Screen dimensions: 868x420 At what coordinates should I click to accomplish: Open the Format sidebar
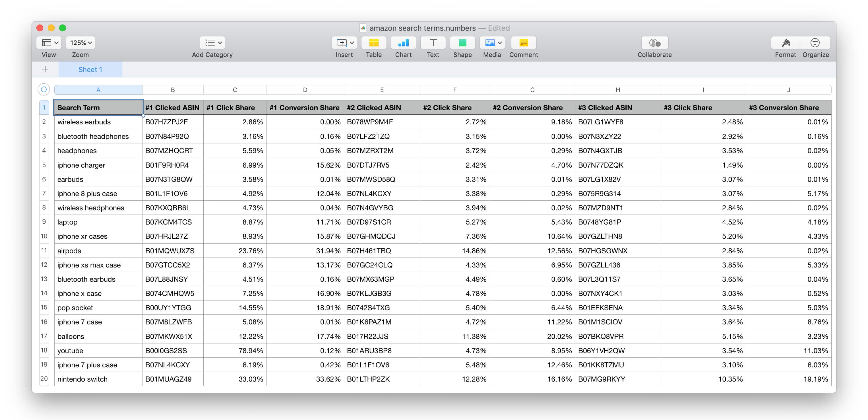click(x=786, y=43)
